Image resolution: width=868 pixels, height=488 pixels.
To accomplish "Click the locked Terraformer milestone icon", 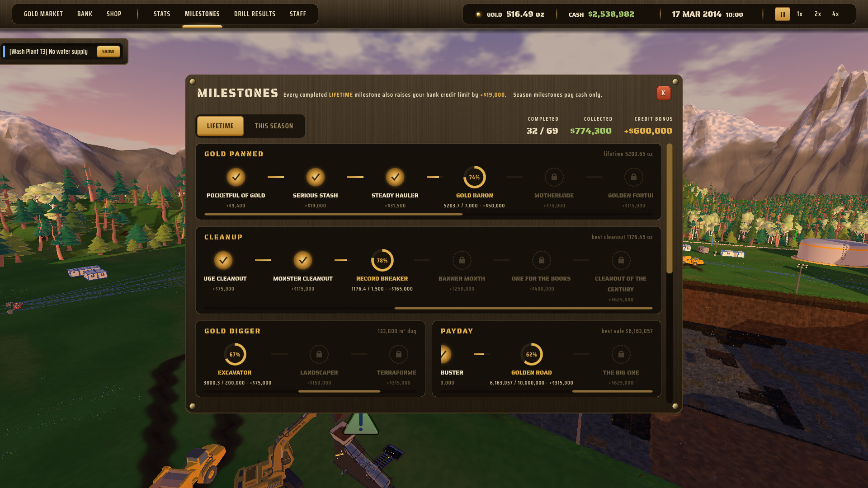I will pos(398,354).
